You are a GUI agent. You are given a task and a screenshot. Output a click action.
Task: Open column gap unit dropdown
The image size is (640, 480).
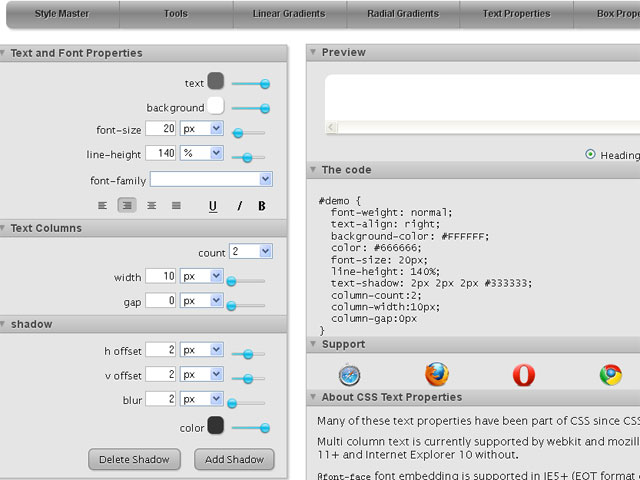point(202,301)
